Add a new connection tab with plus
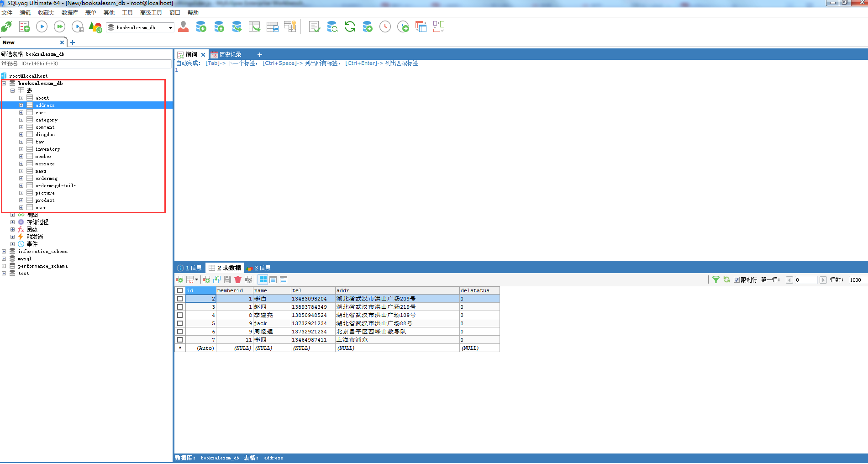Screen dimensions: 868x464 point(73,42)
